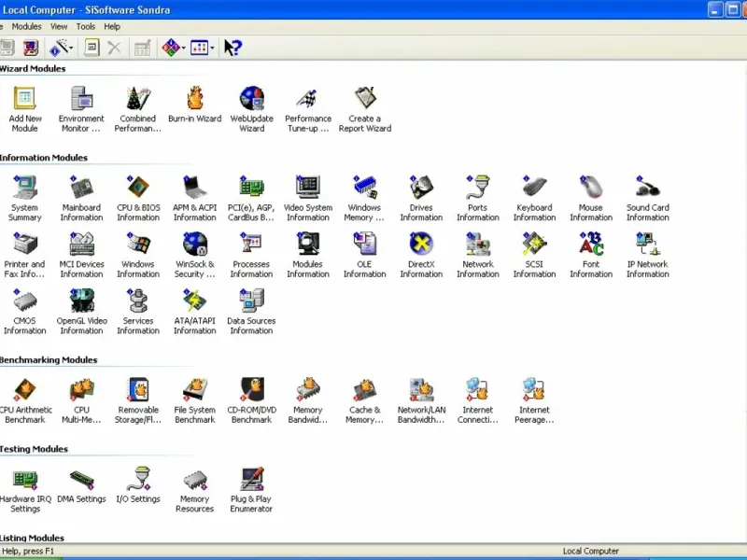This screenshot has height=560, width=747.
Task: Open Keyboard Information module
Action: 534,198
